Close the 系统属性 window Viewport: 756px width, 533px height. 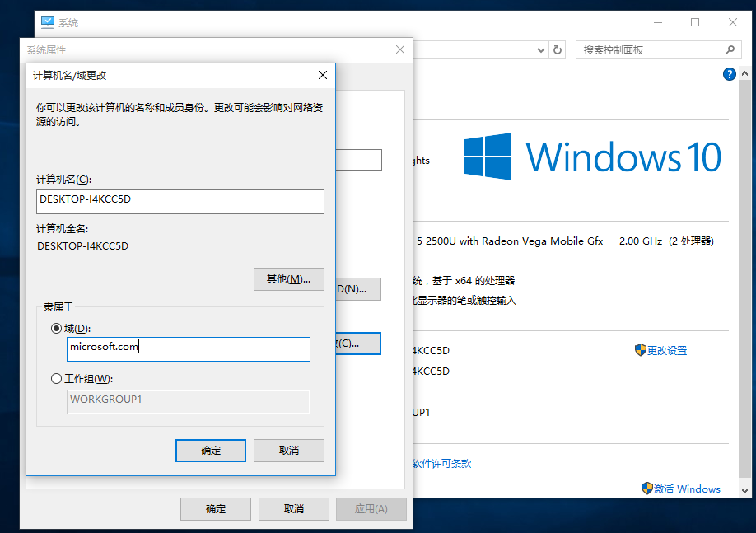pyautogui.click(x=399, y=49)
